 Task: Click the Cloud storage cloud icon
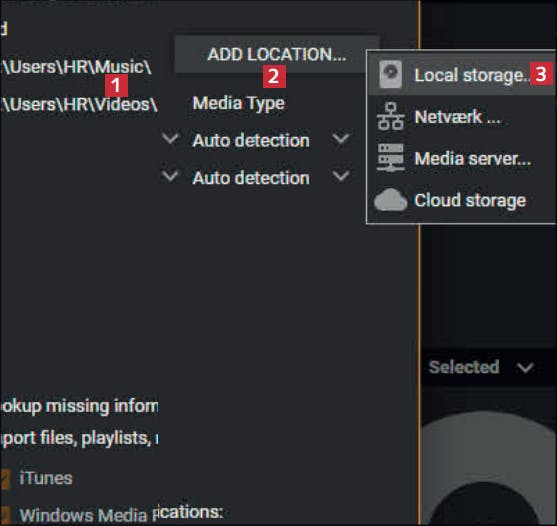click(390, 200)
